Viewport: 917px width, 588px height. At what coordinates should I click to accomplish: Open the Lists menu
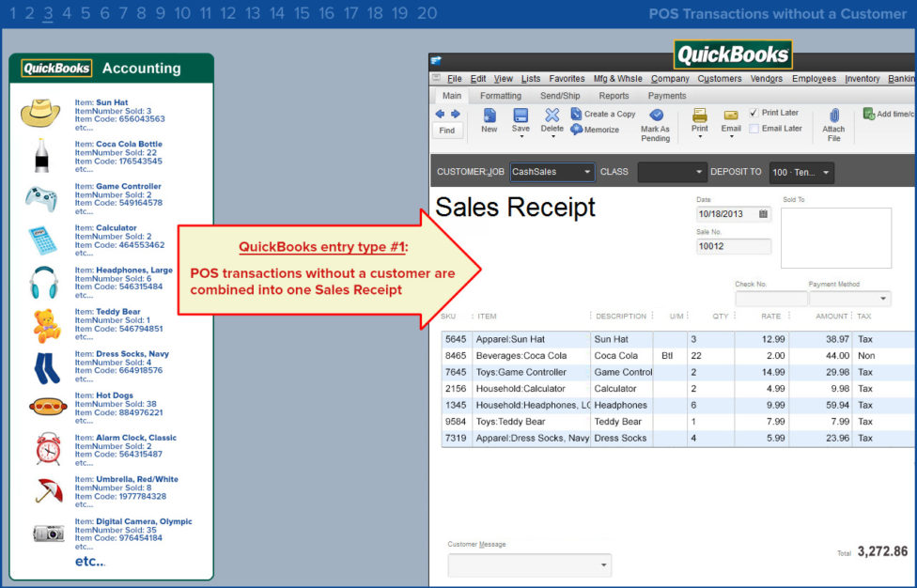coord(531,78)
